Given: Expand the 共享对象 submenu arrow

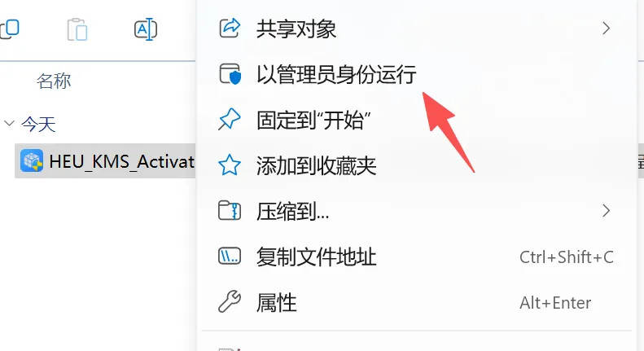Looking at the screenshot, I should coord(606,29).
